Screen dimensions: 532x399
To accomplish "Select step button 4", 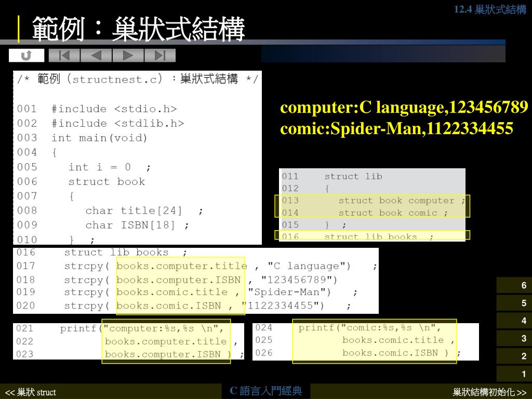I will pos(514,321).
